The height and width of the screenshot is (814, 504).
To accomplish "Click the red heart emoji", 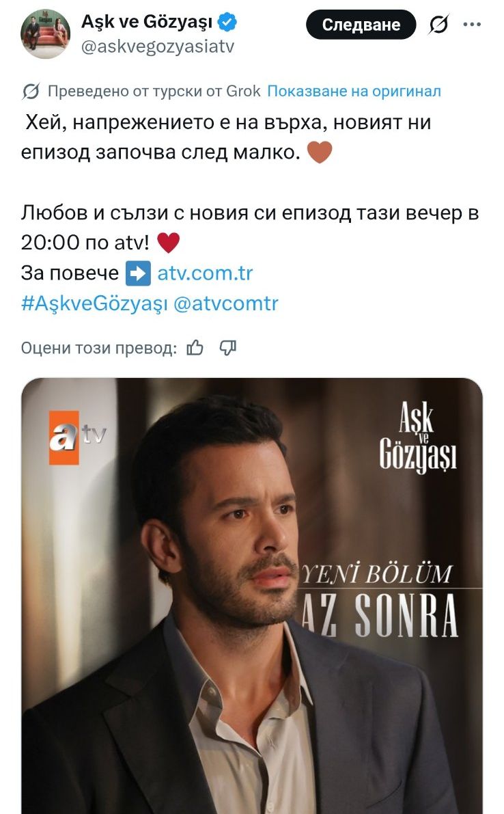I will pyautogui.click(x=169, y=243).
